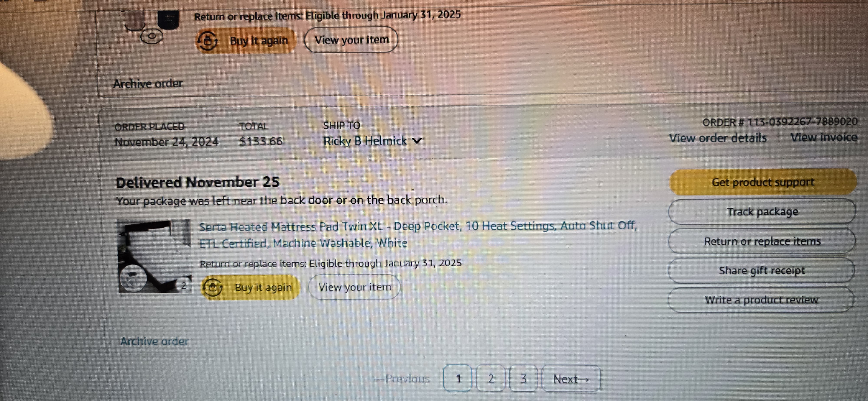This screenshot has height=401, width=868.
Task: Open the View invoice link
Action: pos(824,137)
